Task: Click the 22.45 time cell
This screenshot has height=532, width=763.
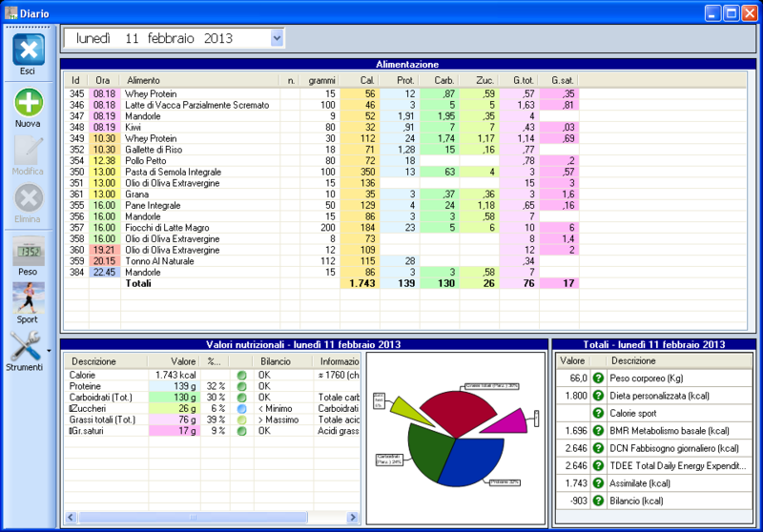Action: pyautogui.click(x=105, y=273)
